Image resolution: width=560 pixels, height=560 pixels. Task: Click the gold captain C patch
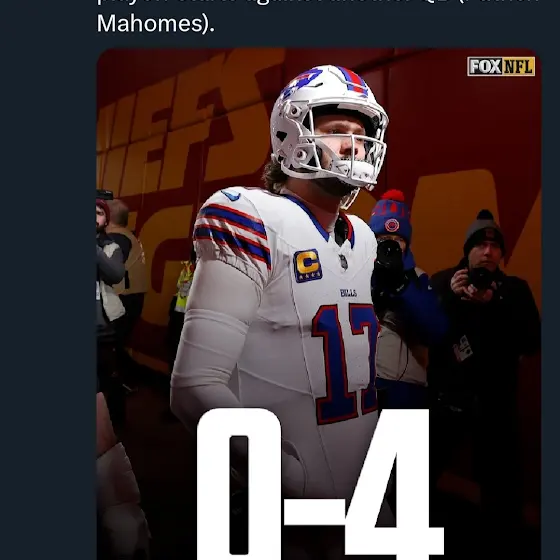[x=308, y=265]
